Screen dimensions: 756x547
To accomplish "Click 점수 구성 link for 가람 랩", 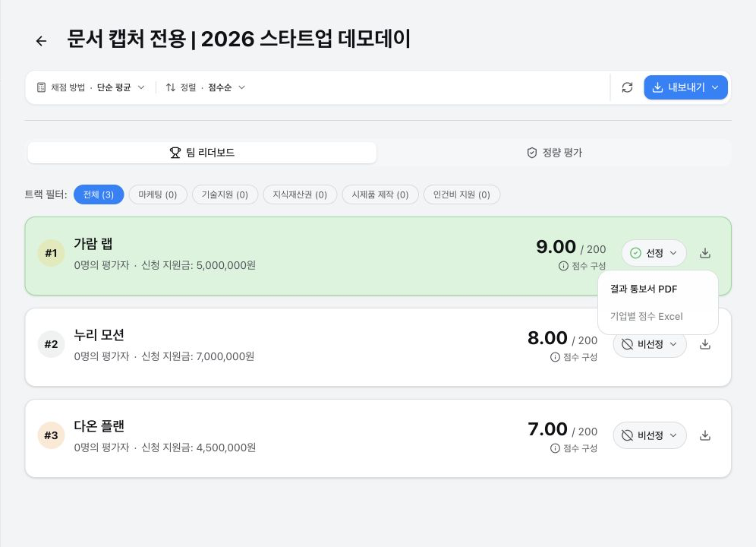I will coord(589,266).
